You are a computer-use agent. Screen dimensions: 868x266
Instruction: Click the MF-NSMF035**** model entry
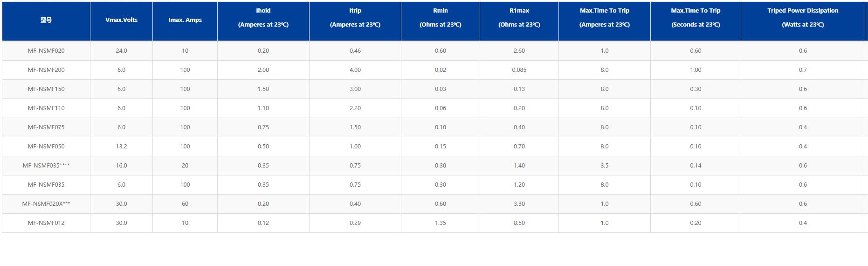[46, 166]
